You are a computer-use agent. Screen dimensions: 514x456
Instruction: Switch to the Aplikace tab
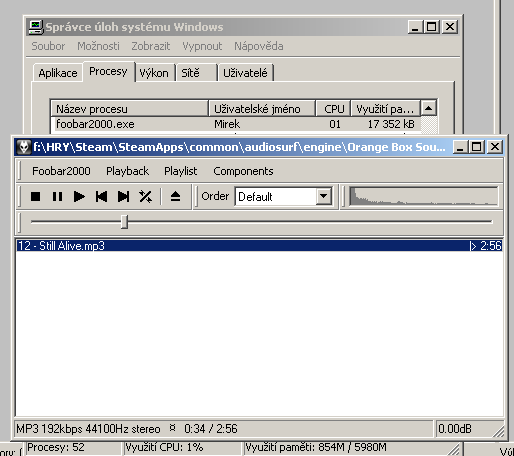pos(58,73)
